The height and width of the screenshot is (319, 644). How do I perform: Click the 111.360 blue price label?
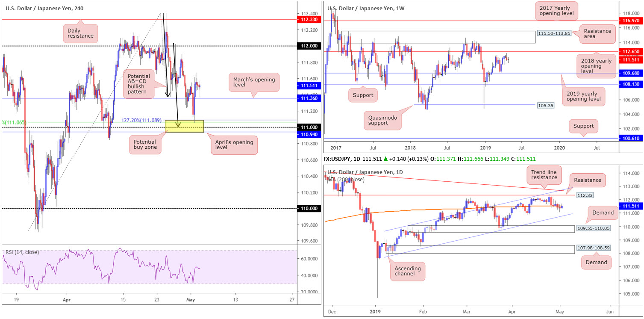309,98
